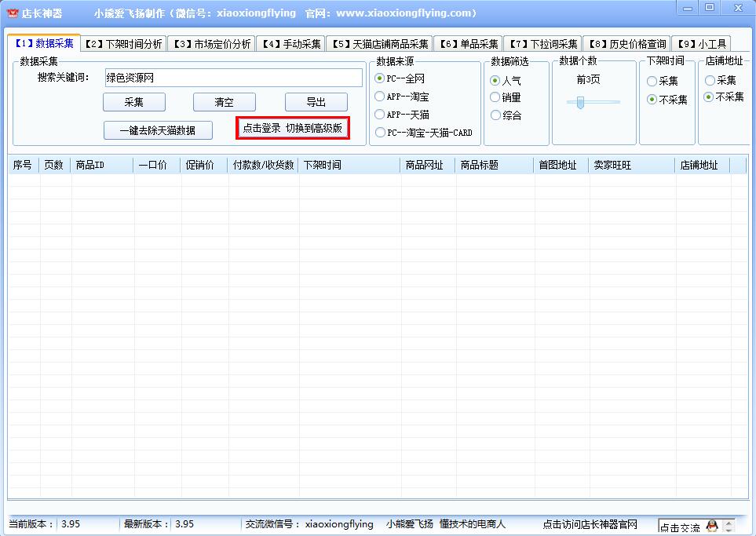Screen dimensions: 756x536
Task: Click the 前3页 label
Action: click(588, 79)
